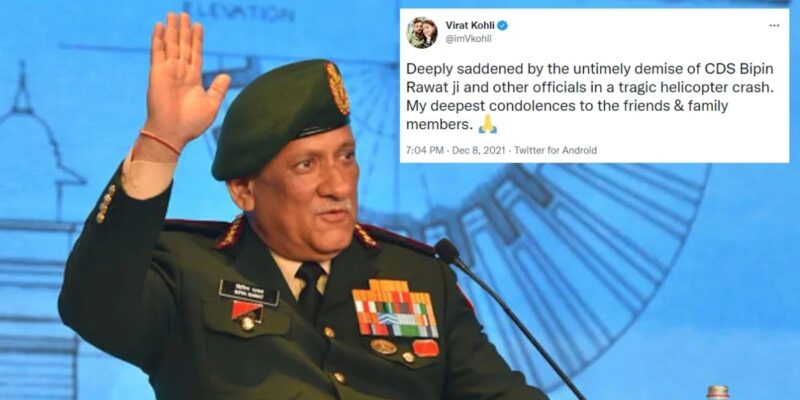Click the red-black patch under the name tag

246,311
